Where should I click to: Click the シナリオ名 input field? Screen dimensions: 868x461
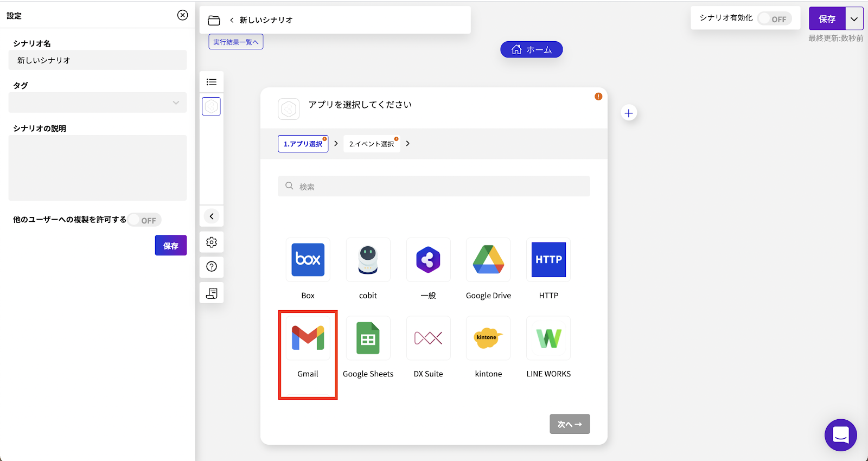click(x=98, y=60)
